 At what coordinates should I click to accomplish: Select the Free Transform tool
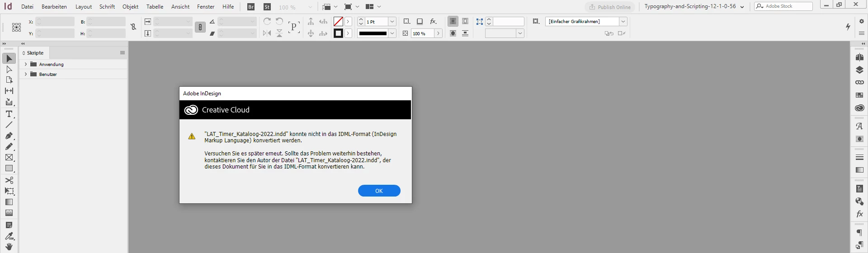pos(9,191)
